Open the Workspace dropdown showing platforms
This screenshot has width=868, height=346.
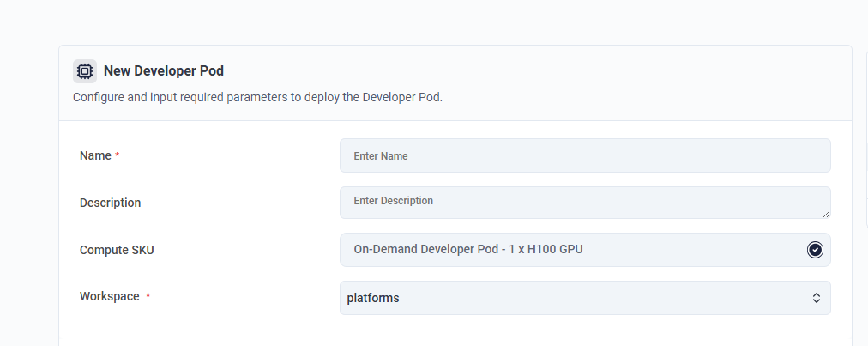585,298
